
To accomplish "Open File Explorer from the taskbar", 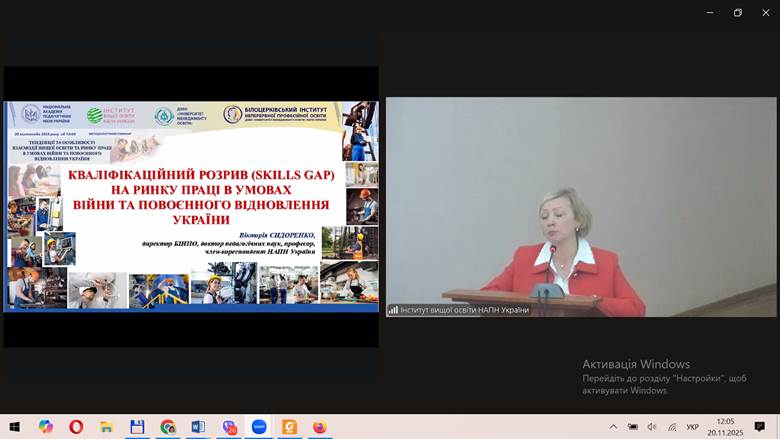I will point(106,427).
